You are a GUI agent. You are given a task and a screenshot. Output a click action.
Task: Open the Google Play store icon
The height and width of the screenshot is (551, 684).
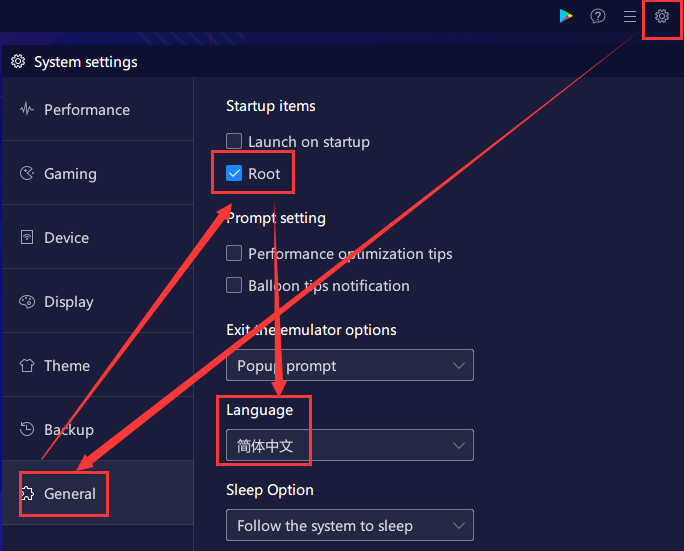pos(566,16)
